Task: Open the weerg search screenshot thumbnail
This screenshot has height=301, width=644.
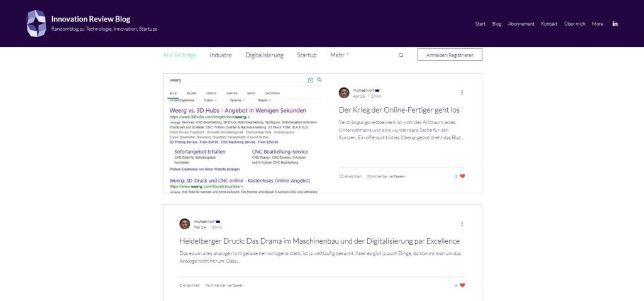Action: [x=243, y=133]
